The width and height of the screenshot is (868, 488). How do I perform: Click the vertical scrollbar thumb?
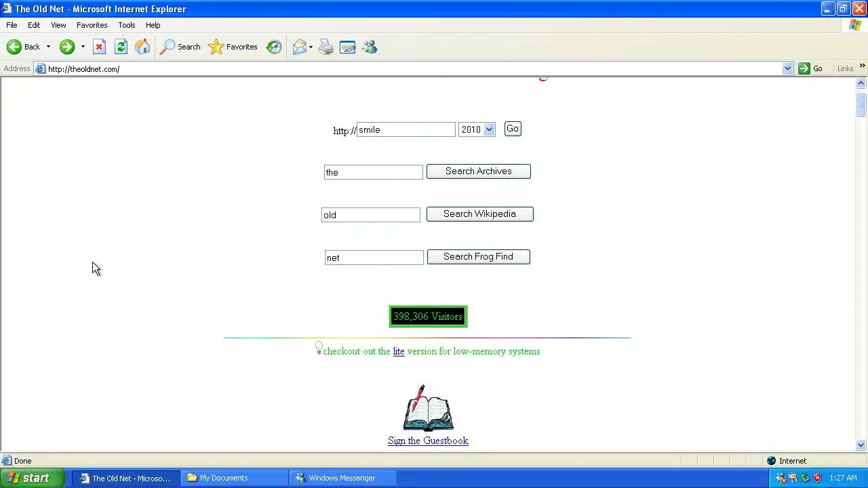(x=861, y=103)
